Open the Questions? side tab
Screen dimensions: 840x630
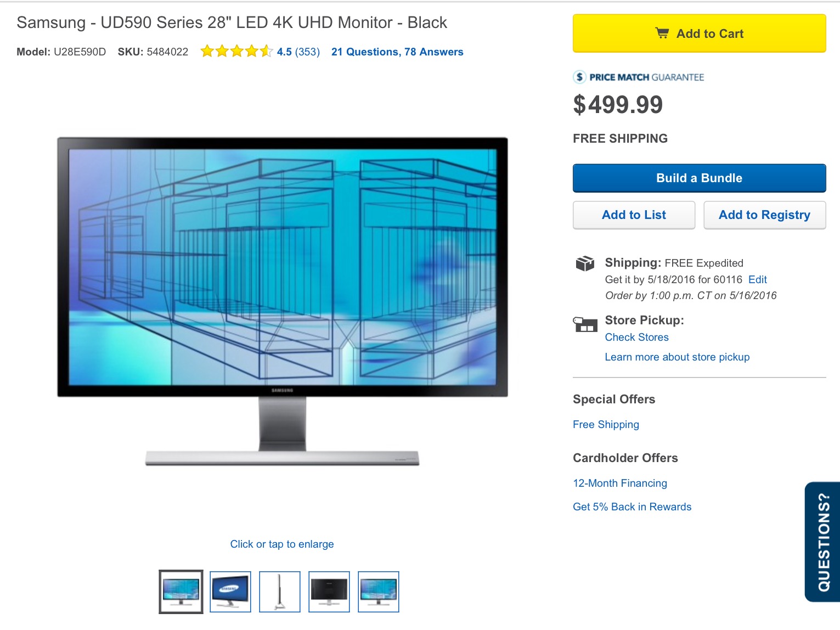coord(822,542)
